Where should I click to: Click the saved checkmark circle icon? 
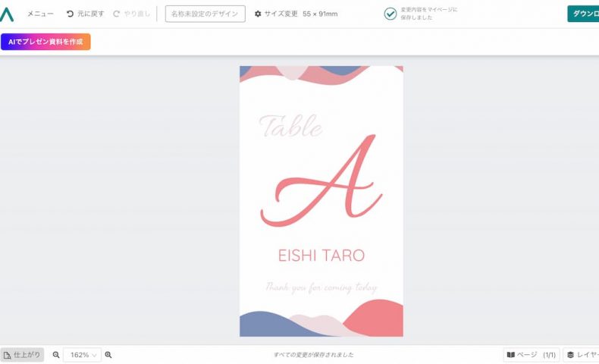pyautogui.click(x=390, y=14)
